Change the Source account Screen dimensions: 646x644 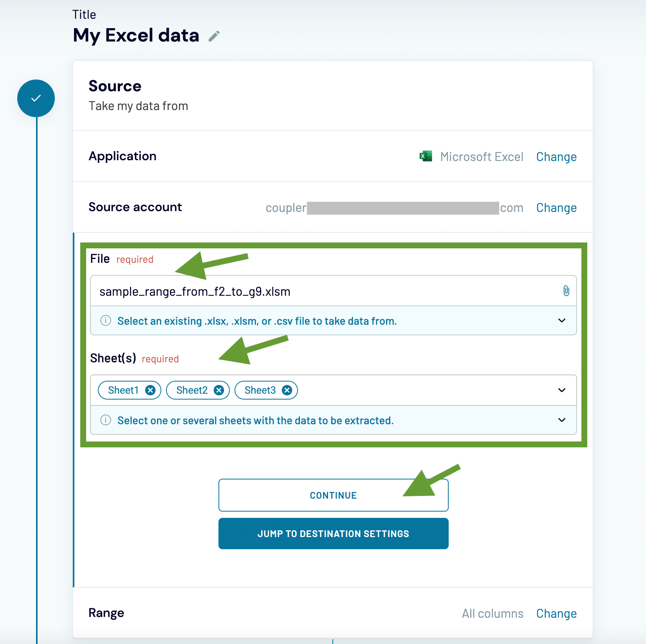(556, 207)
